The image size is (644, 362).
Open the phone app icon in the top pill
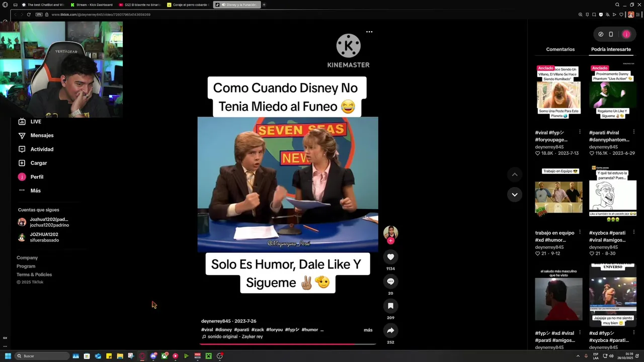point(611,34)
